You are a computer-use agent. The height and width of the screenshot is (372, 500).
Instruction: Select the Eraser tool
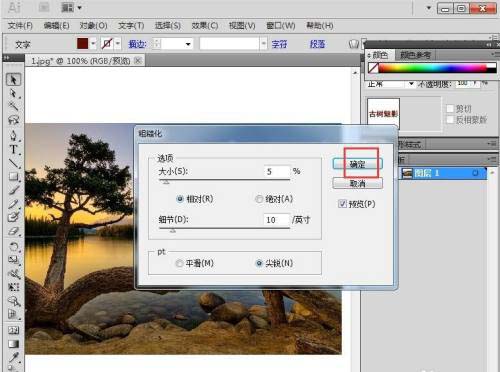point(13,231)
